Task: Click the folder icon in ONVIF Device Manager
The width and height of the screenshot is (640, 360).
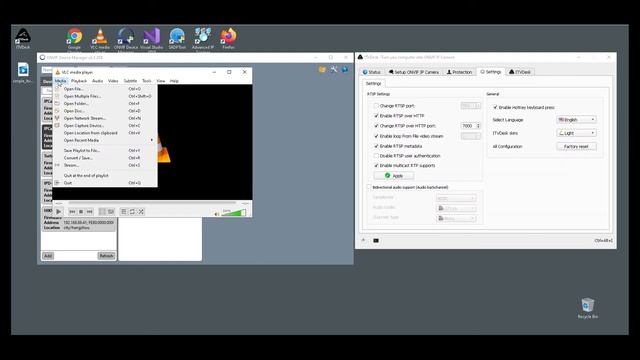Action: 322,70
